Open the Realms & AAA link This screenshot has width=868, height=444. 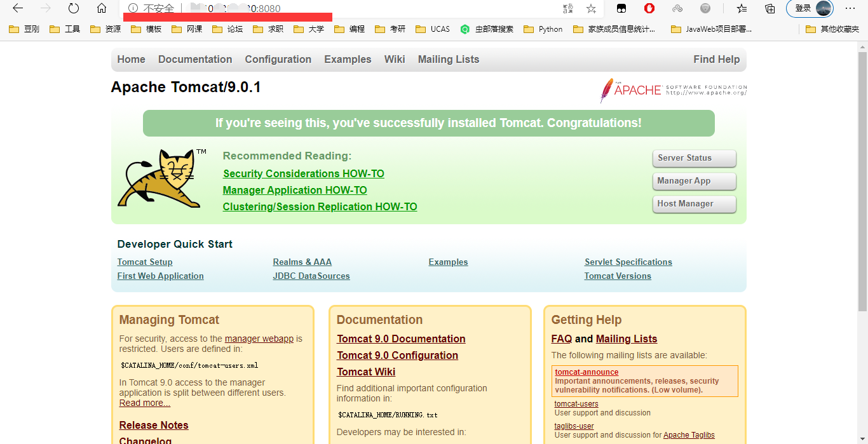302,262
